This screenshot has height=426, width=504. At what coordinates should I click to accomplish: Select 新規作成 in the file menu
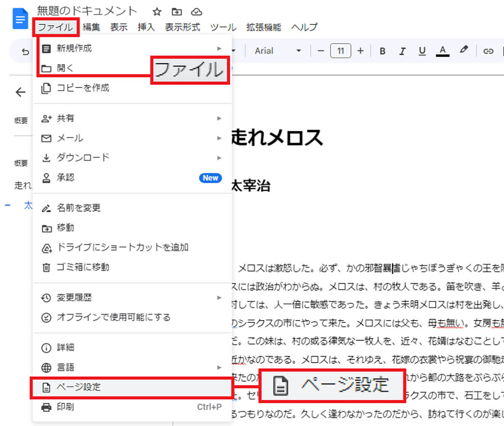coord(132,48)
